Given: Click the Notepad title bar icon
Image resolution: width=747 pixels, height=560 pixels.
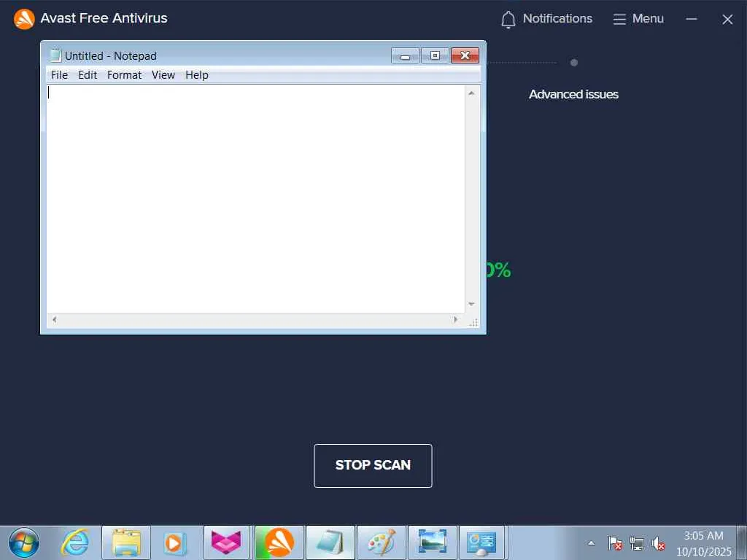Looking at the screenshot, I should 55,55.
